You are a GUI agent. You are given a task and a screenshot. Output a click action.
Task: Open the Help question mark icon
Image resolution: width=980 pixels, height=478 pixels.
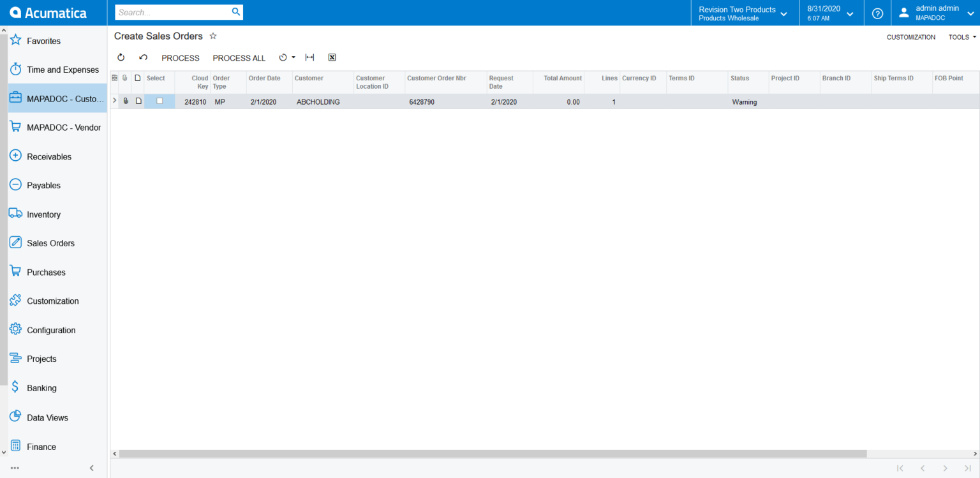pyautogui.click(x=877, y=13)
